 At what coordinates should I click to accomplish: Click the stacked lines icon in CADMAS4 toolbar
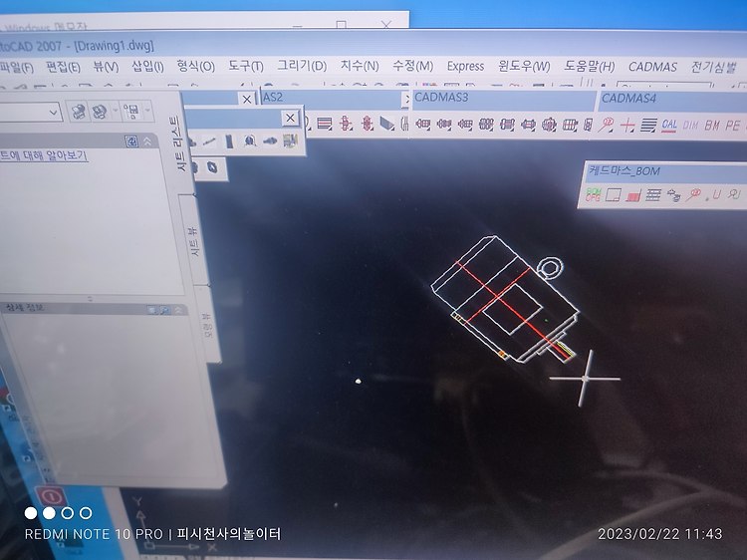(648, 126)
